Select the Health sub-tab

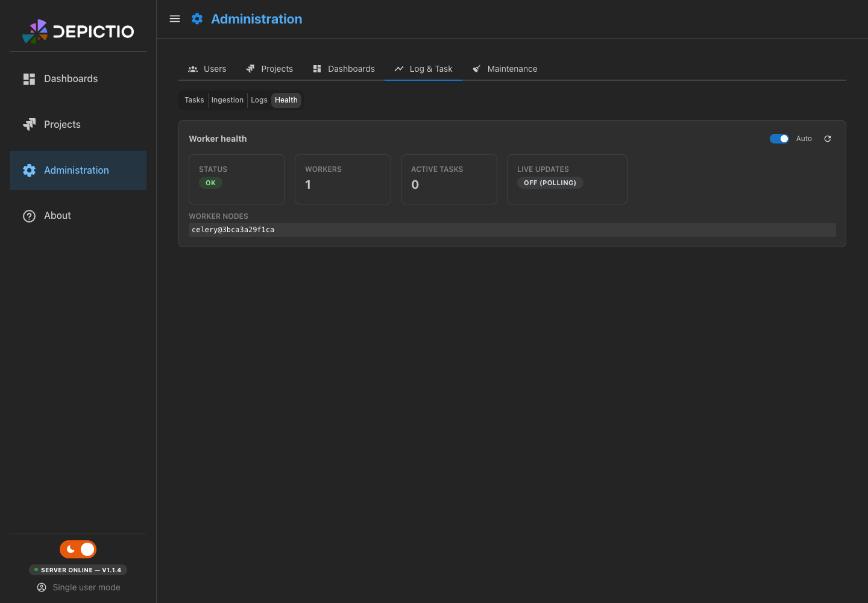pos(286,100)
